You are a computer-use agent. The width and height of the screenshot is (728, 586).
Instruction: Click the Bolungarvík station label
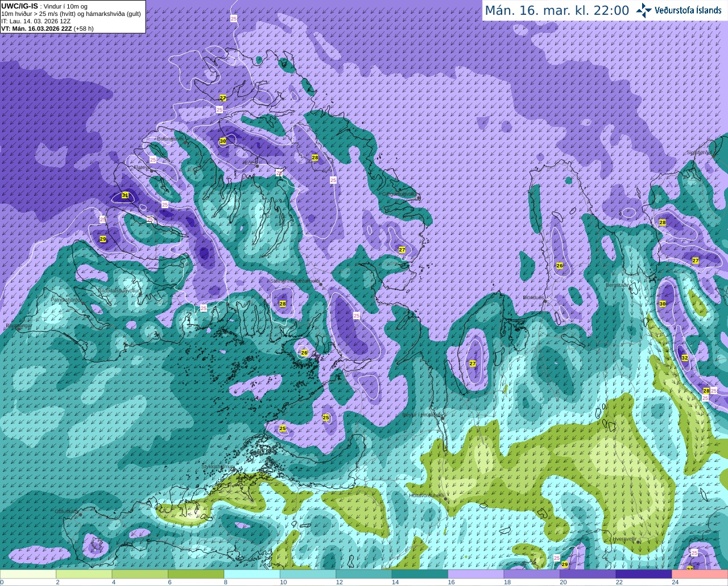pyautogui.click(x=170, y=138)
